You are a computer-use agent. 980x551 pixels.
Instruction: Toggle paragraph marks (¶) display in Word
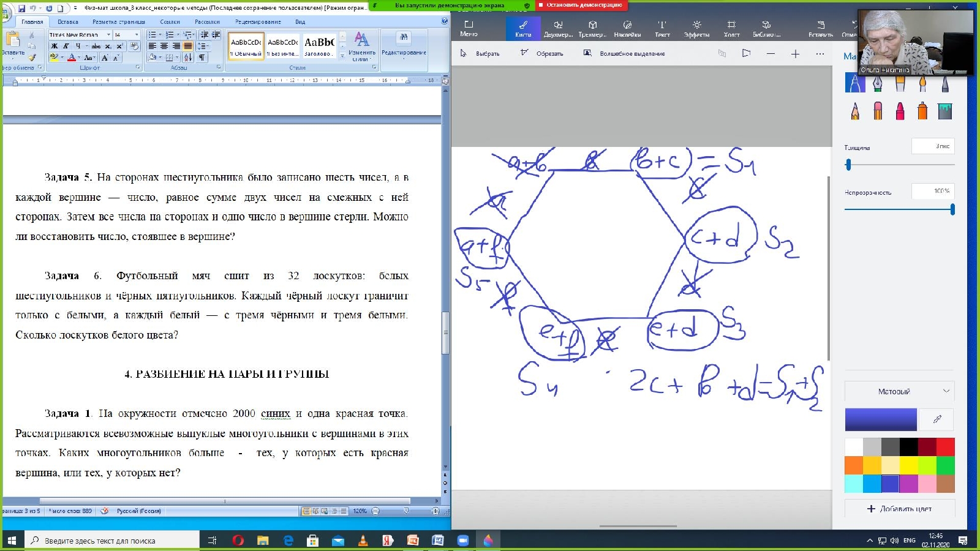coord(202,57)
